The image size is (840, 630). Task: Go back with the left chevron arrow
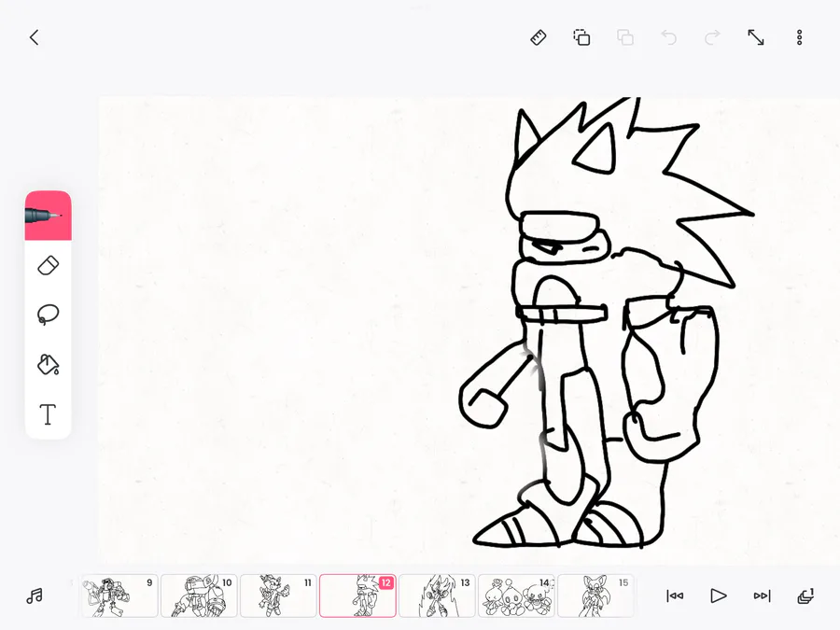click(x=35, y=37)
